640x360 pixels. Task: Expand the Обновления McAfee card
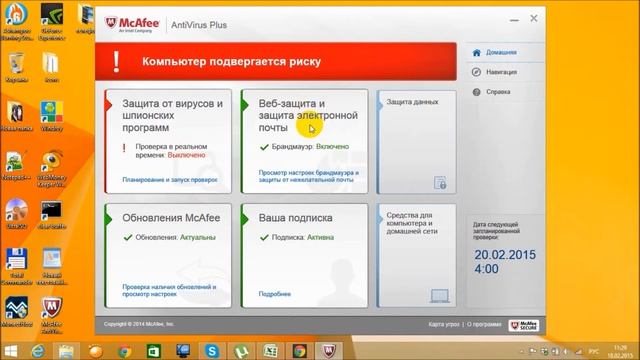click(x=168, y=256)
